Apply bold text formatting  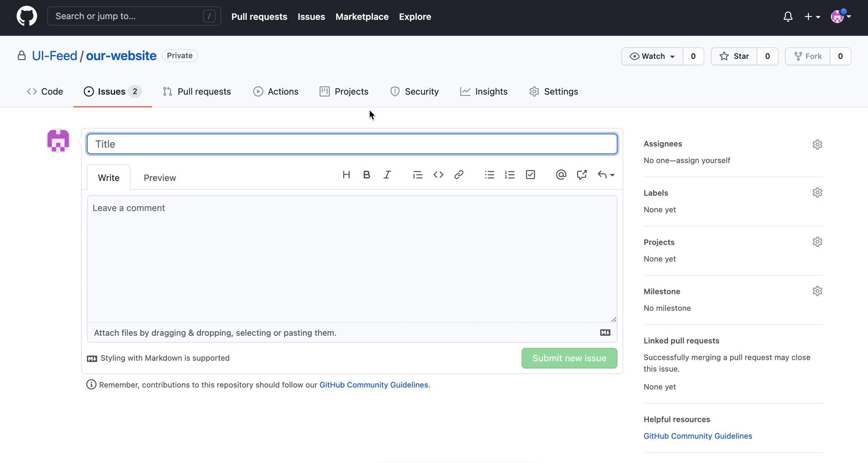(x=367, y=175)
